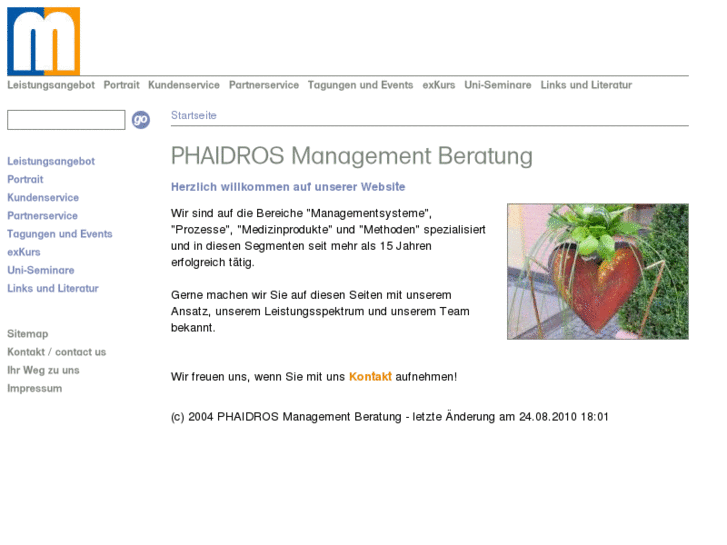Open Leistungsangebot in top navigation bar
This screenshot has width=727, height=545.
coord(51,85)
